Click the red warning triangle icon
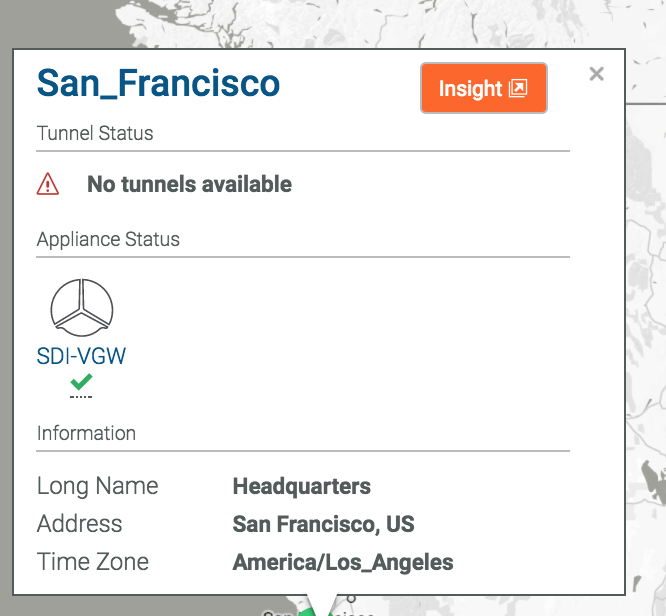The height and width of the screenshot is (616, 666). coord(48,184)
